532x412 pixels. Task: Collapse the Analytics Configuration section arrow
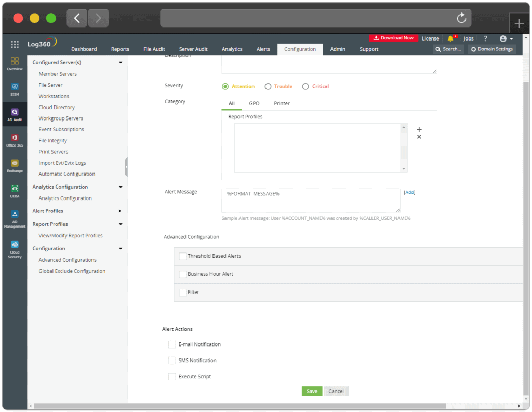[x=121, y=187]
